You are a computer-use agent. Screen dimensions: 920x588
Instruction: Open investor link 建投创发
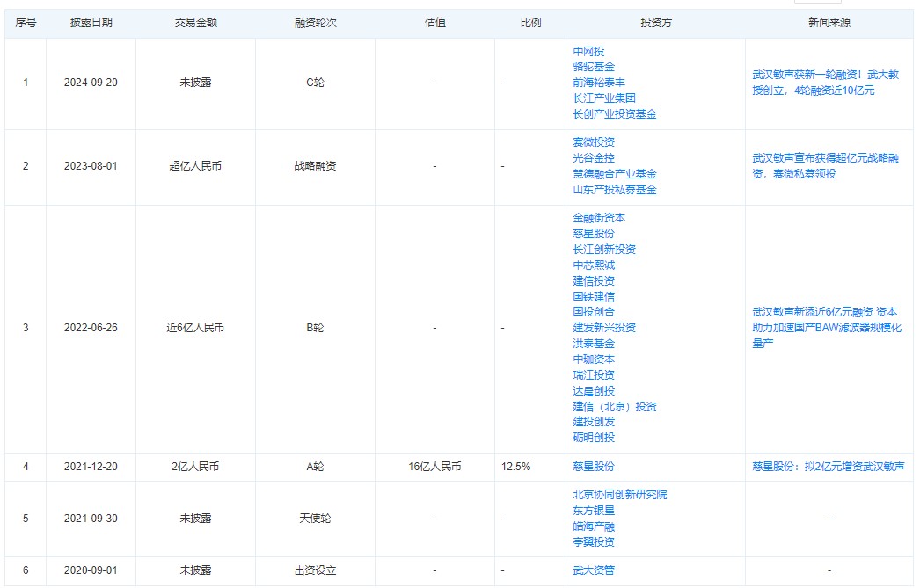point(594,422)
